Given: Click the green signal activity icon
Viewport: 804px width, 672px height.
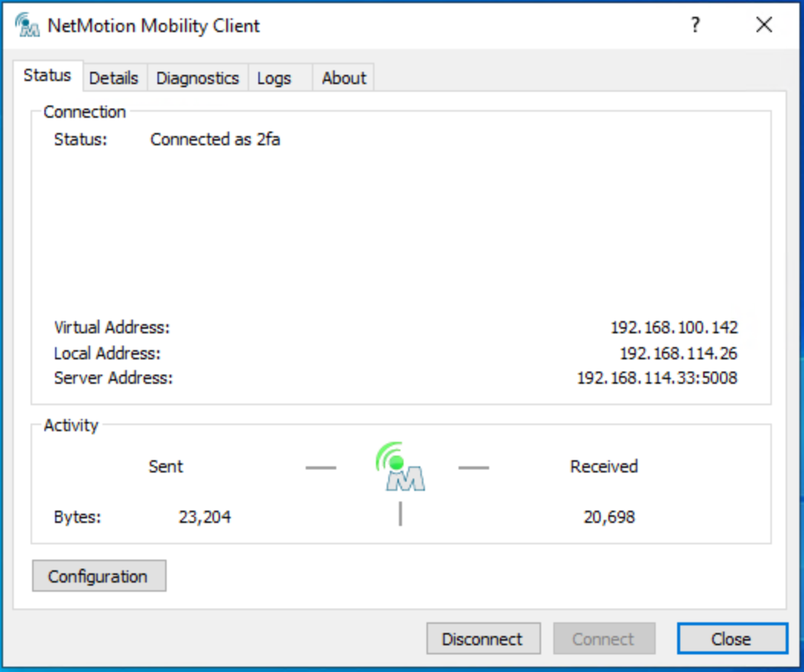Looking at the screenshot, I should coord(400,466).
